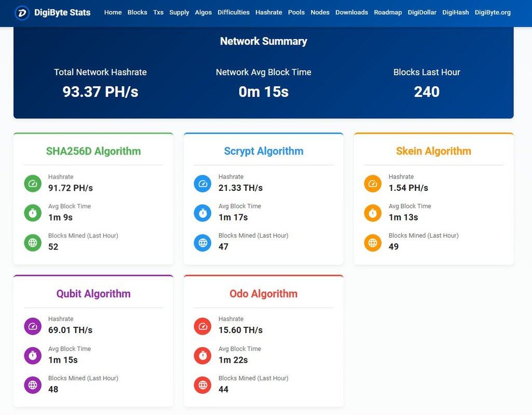Click the Skein blocks mined globe icon
The height and width of the screenshot is (415, 532).
click(373, 242)
